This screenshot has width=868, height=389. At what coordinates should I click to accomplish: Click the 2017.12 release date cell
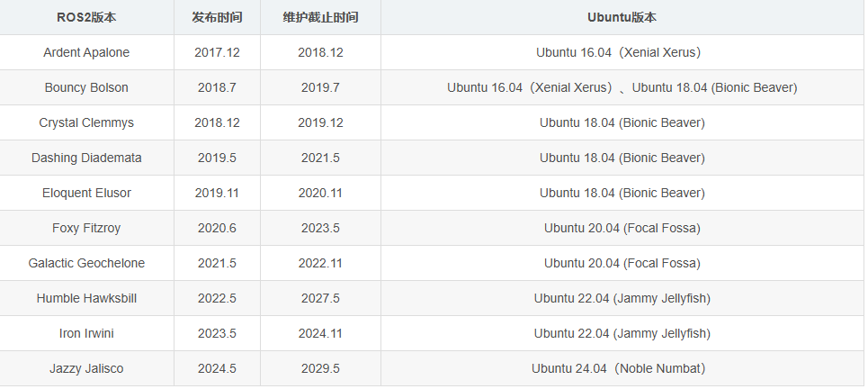click(217, 52)
